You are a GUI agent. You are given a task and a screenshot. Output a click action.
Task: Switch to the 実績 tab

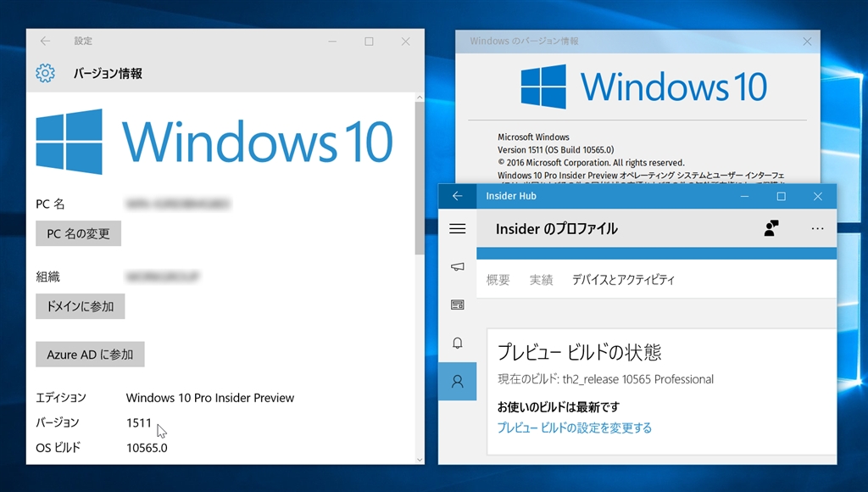541,280
